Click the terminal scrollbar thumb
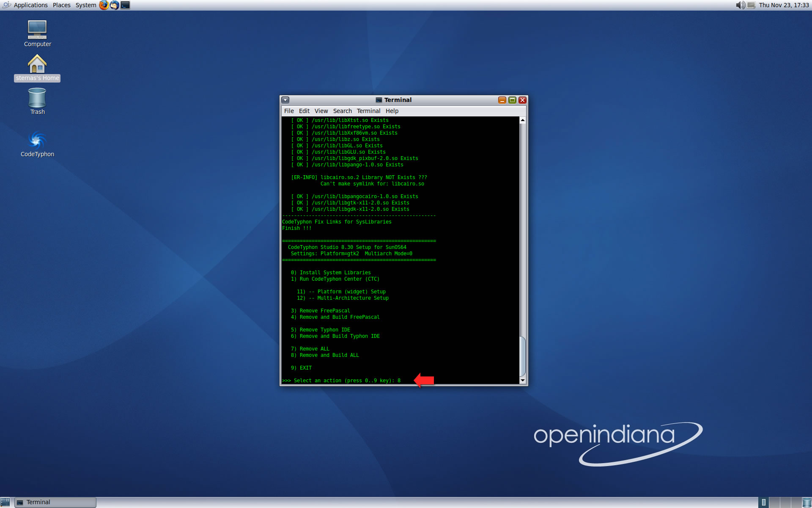 point(523,356)
